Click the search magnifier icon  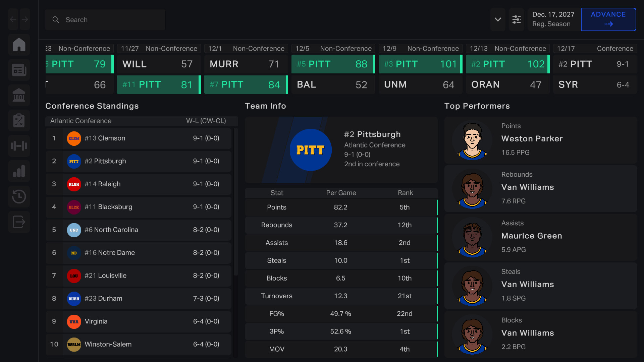tap(56, 20)
